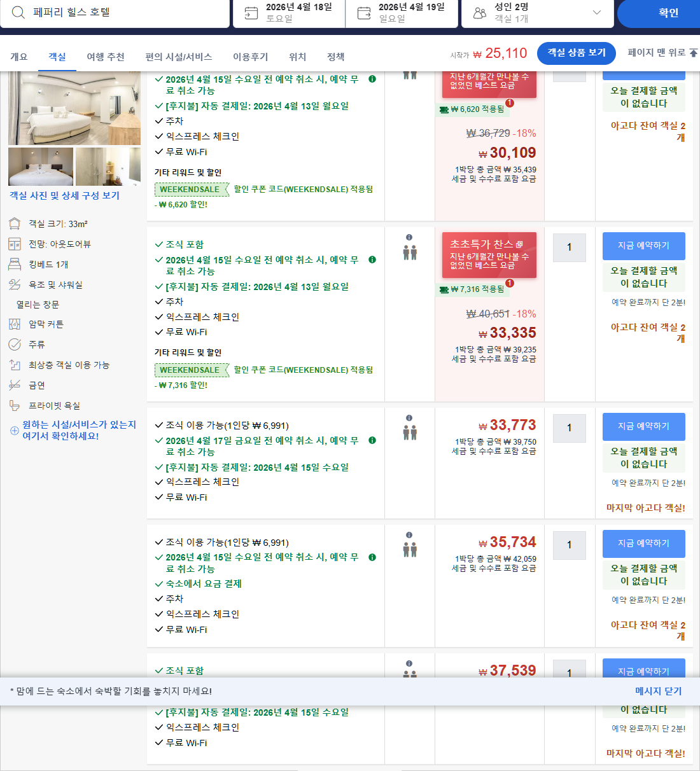Click the search magnifier icon
Viewport: 700px width, 771px height.
(x=18, y=12)
